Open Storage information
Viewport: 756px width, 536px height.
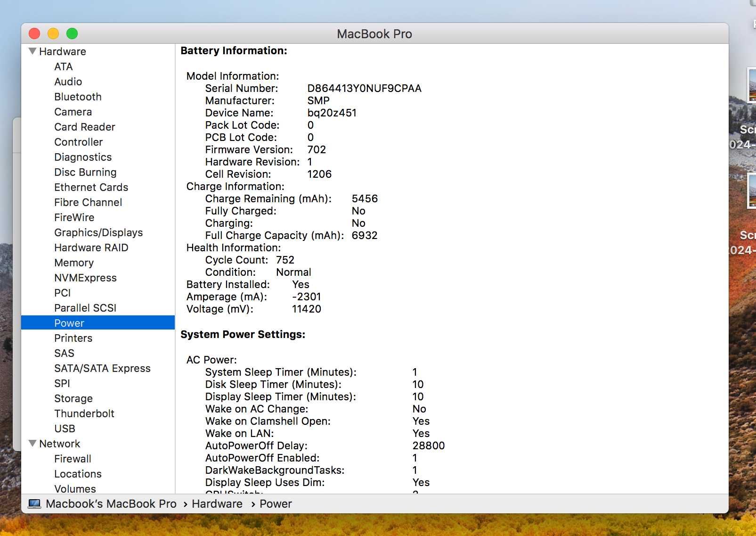73,398
